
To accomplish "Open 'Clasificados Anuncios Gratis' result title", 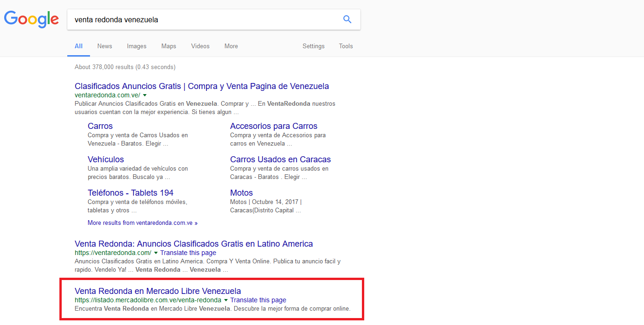I will click(202, 86).
